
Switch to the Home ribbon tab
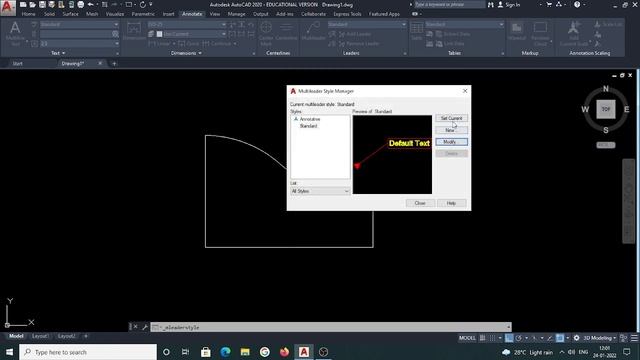point(29,14)
